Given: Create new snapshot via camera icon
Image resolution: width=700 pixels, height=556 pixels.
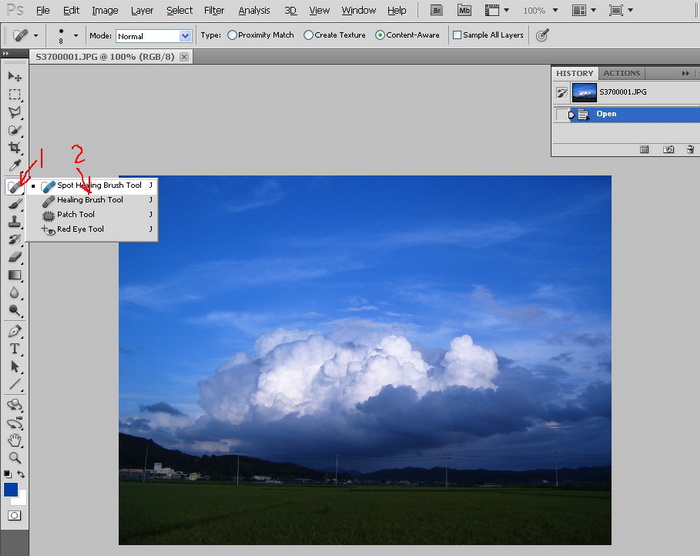Looking at the screenshot, I should (667, 149).
